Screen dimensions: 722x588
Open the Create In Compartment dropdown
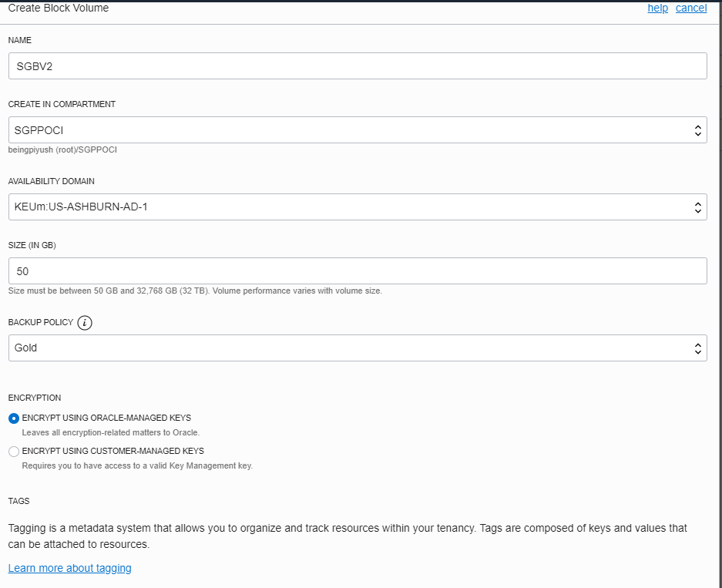[357, 129]
